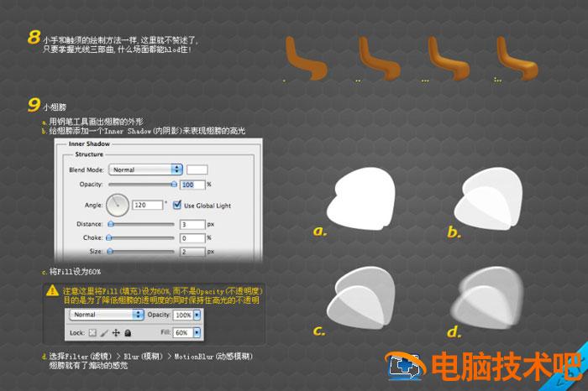This screenshot has width=588, height=391.
Task: Click the Inner Shadow white color swatch
Action: click(197, 169)
